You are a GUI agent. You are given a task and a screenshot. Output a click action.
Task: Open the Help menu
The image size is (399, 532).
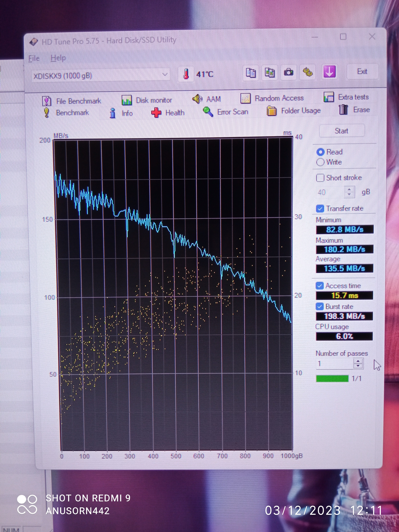pos(58,58)
